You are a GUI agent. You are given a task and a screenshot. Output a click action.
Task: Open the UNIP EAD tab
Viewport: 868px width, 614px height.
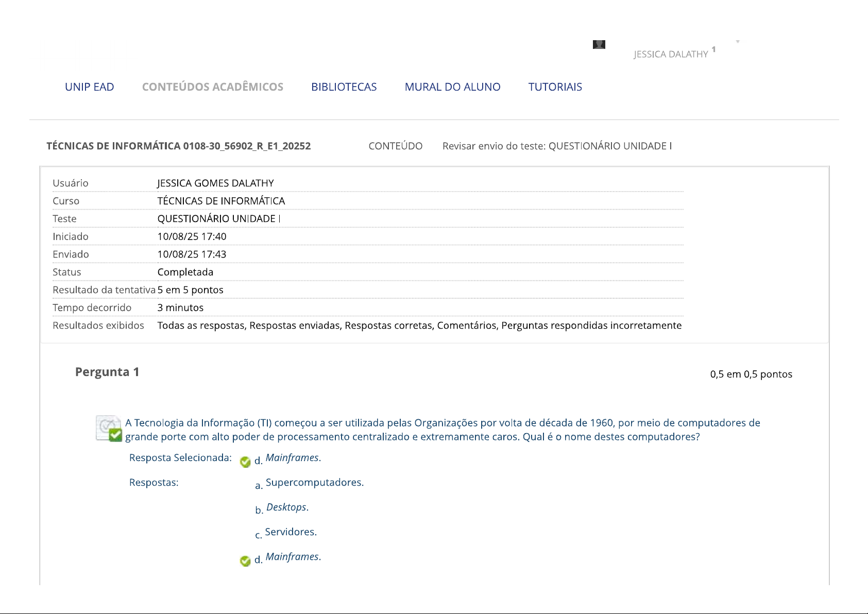[x=90, y=87]
